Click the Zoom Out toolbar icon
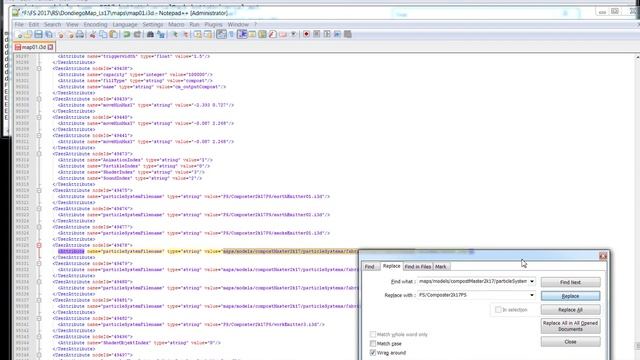Image resolution: width=640 pixels, height=360 pixels. click(185, 35)
